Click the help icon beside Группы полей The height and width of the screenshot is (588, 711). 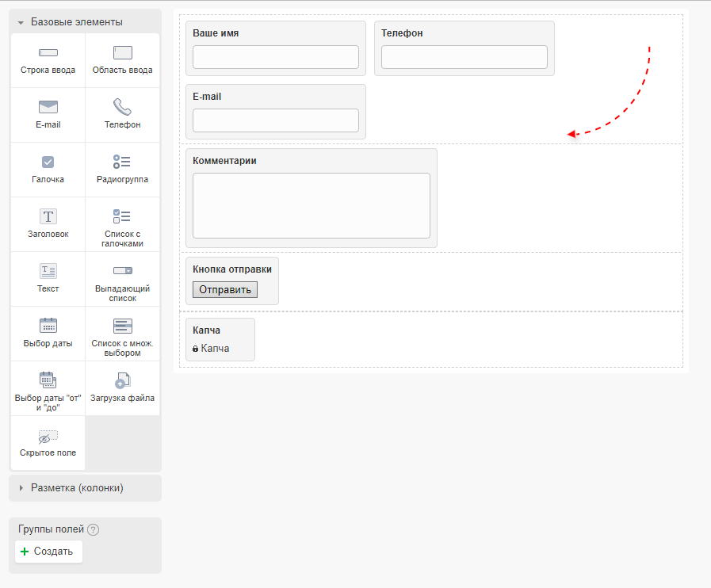[x=94, y=530]
